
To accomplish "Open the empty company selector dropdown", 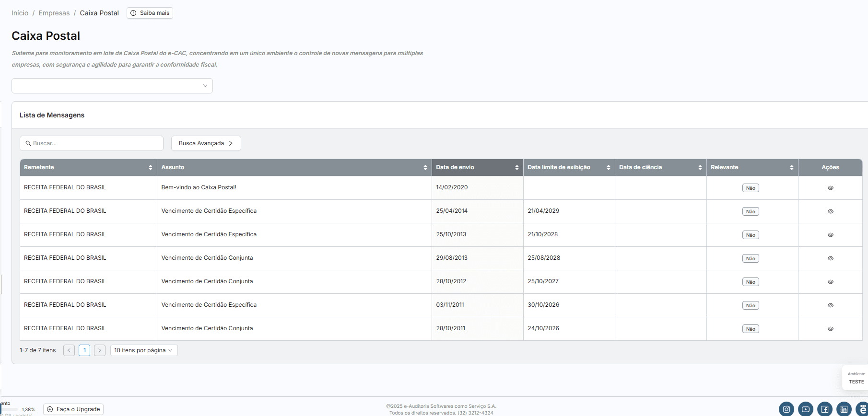I will 112,86.
